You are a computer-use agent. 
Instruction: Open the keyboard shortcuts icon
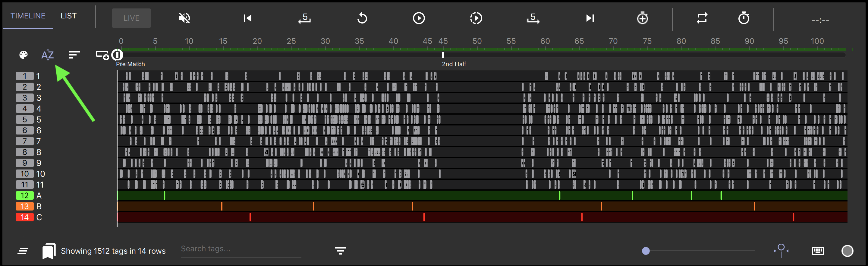[x=818, y=251]
